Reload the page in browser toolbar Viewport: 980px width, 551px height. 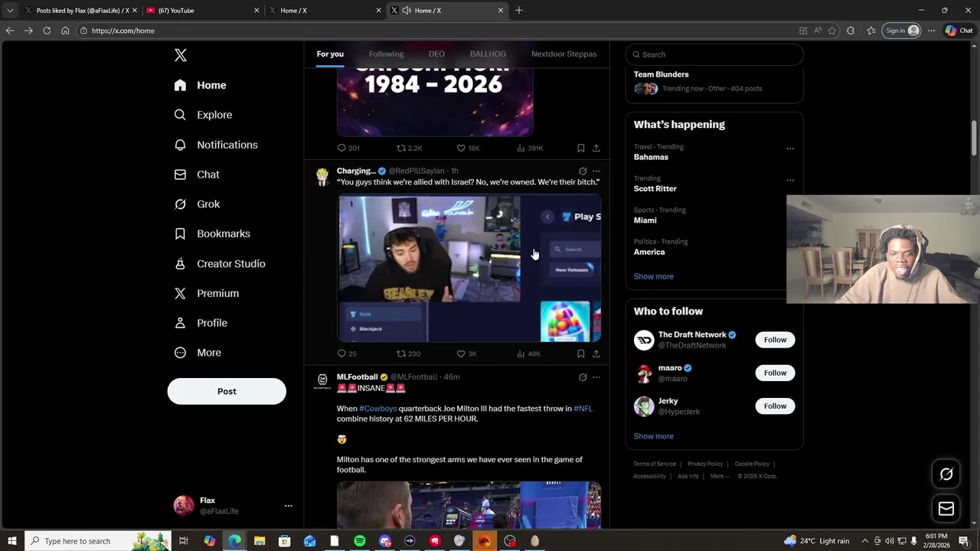click(47, 31)
